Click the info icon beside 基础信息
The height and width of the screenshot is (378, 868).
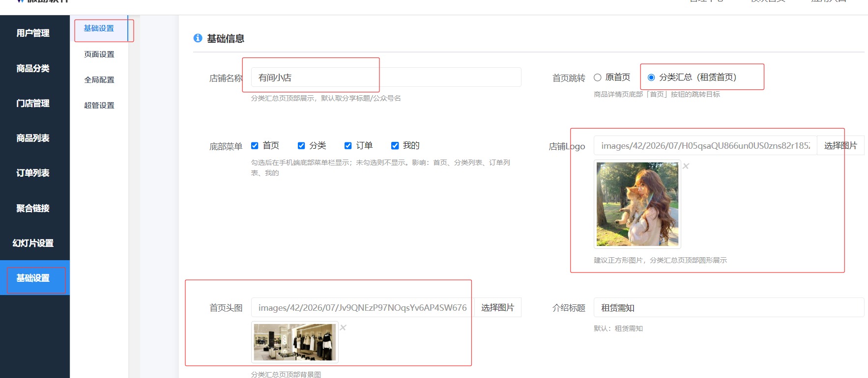[x=198, y=38]
